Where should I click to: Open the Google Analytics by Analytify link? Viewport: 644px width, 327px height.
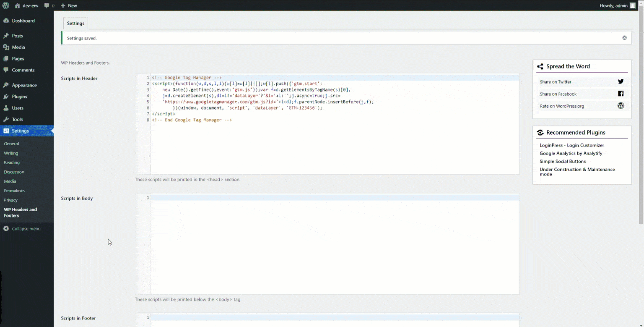571,153
